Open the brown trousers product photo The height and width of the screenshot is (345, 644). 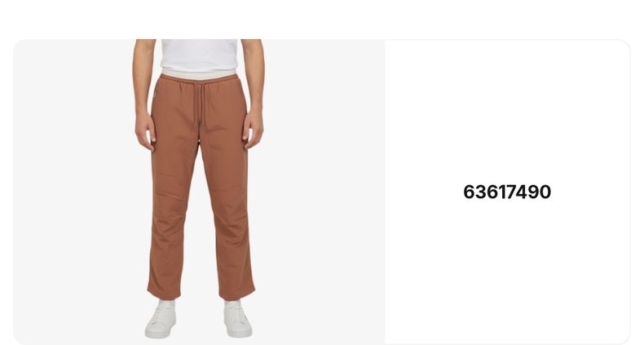point(199,192)
